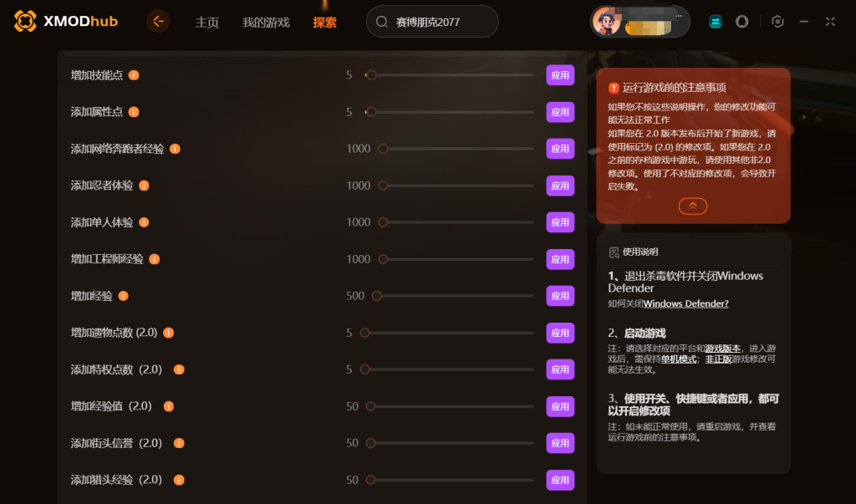Apply the 添加属性点 cheat
856x504 pixels.
pos(560,112)
